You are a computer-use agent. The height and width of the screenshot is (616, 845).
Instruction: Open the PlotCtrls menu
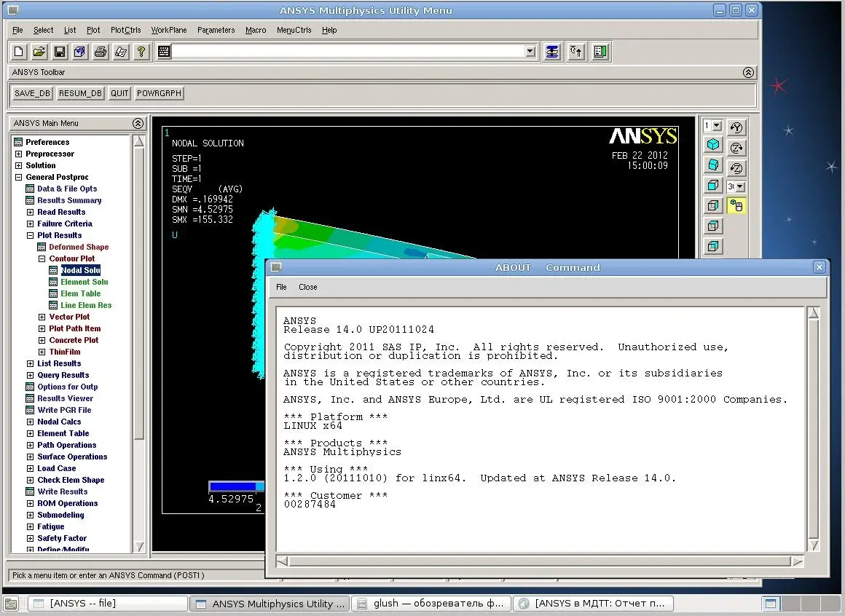pos(125,30)
